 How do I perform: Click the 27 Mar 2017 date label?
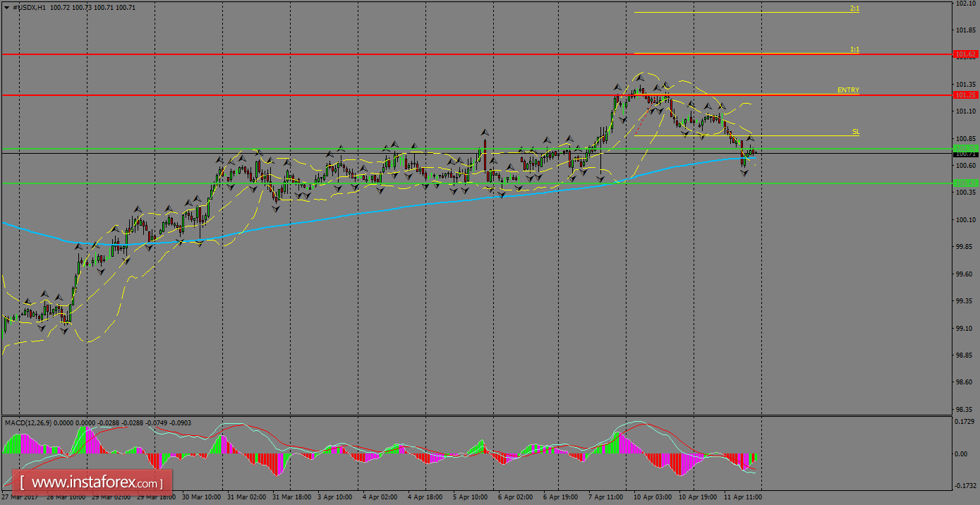pyautogui.click(x=21, y=496)
